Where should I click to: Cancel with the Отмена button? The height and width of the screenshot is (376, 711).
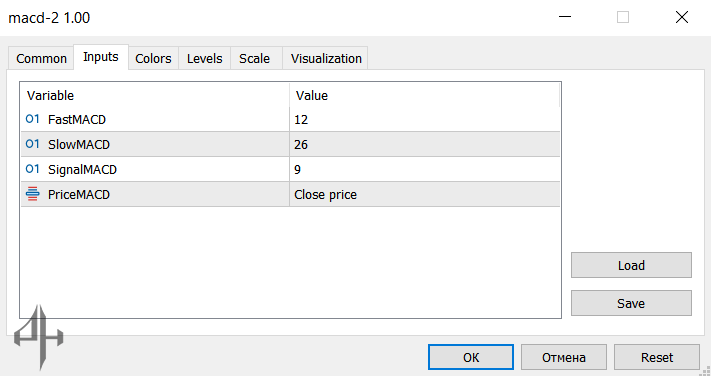pyautogui.click(x=564, y=357)
